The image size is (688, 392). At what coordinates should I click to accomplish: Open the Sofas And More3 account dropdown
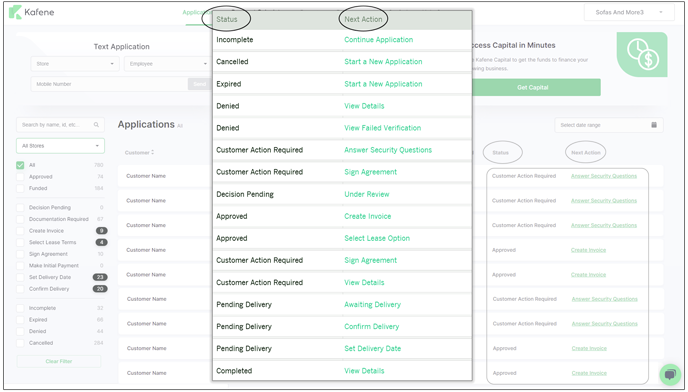click(629, 12)
